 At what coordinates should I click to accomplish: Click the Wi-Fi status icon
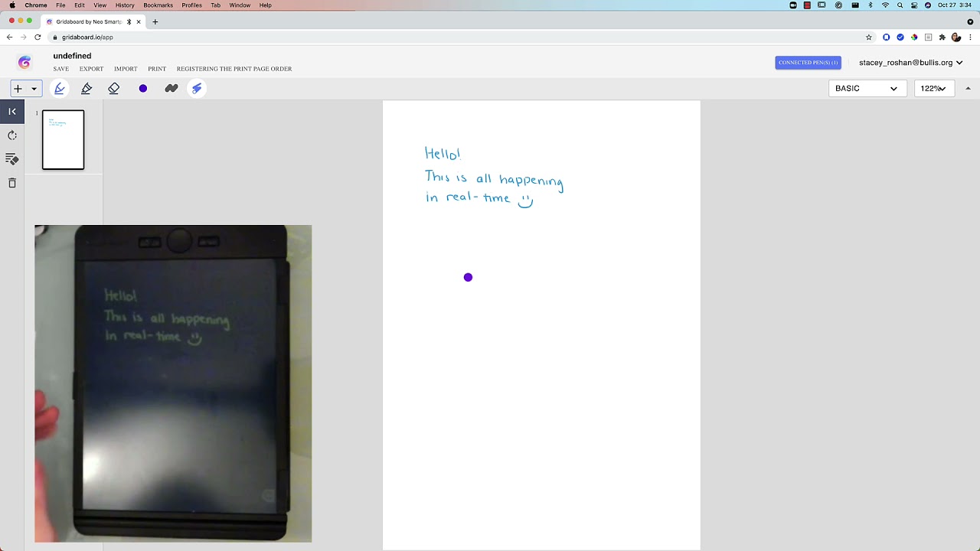point(886,5)
